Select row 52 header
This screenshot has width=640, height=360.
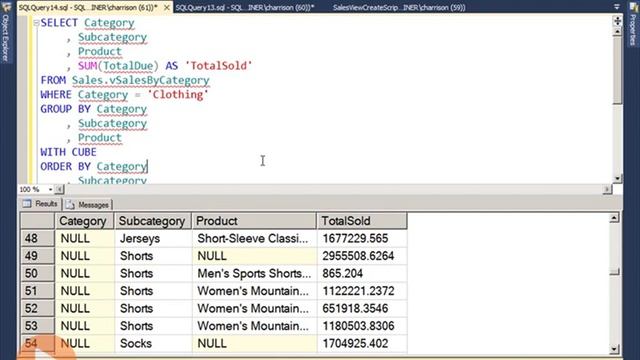pyautogui.click(x=37, y=309)
